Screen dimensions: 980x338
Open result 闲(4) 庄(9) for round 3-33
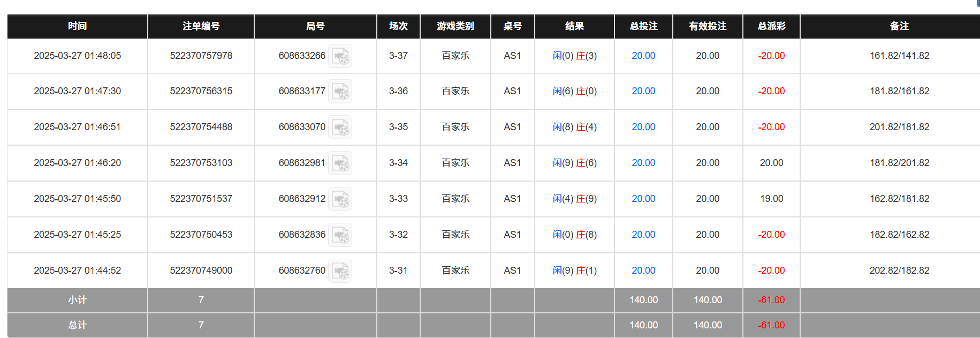(574, 199)
